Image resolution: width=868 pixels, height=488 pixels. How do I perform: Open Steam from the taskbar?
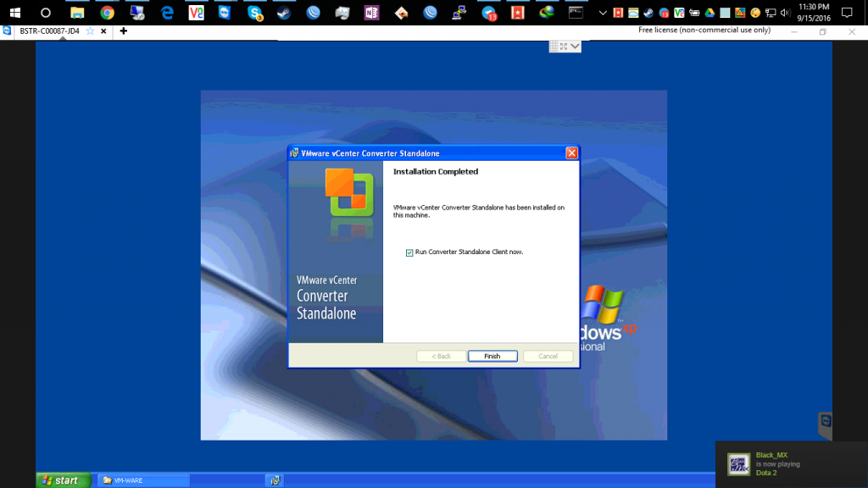(284, 12)
